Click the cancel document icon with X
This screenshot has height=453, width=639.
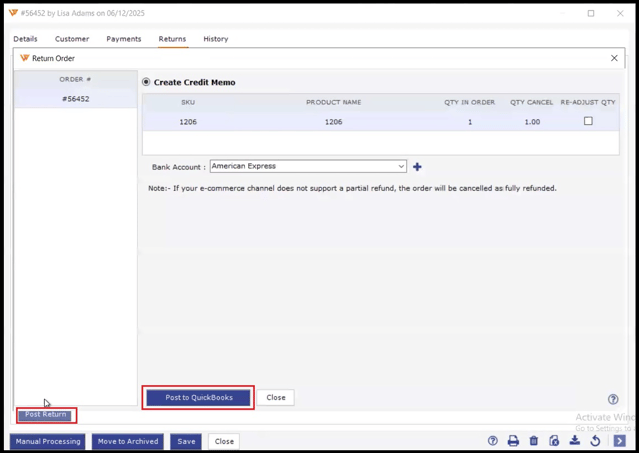(554, 441)
